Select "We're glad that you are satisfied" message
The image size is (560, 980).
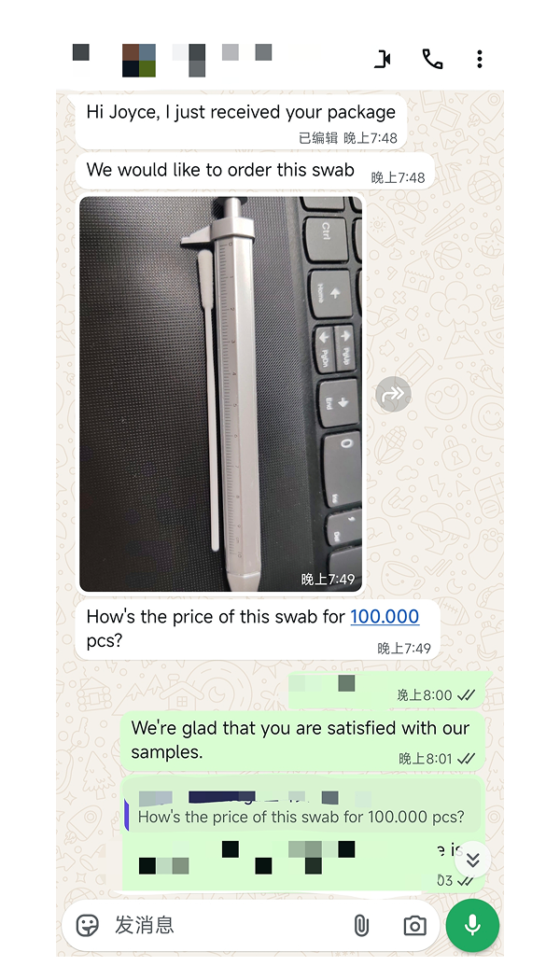click(302, 741)
